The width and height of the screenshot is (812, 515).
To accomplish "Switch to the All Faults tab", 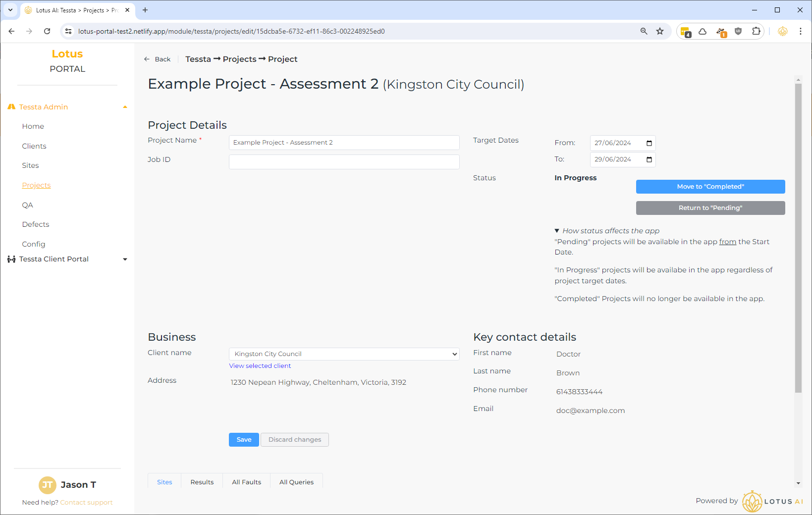I will click(246, 482).
